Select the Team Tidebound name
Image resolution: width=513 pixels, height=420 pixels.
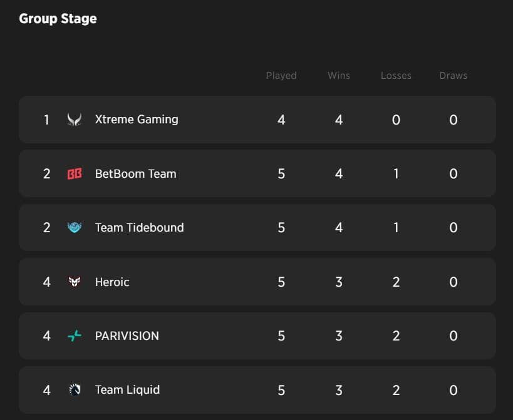[x=139, y=227]
